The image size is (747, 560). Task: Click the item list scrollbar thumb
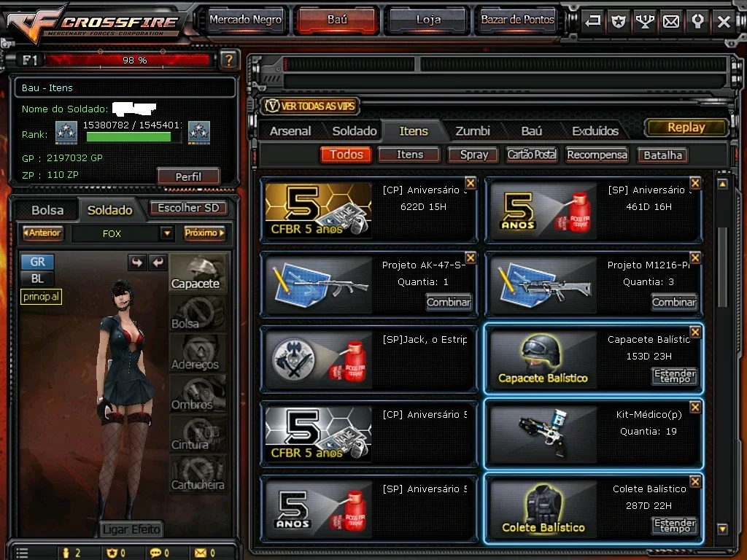click(x=723, y=267)
